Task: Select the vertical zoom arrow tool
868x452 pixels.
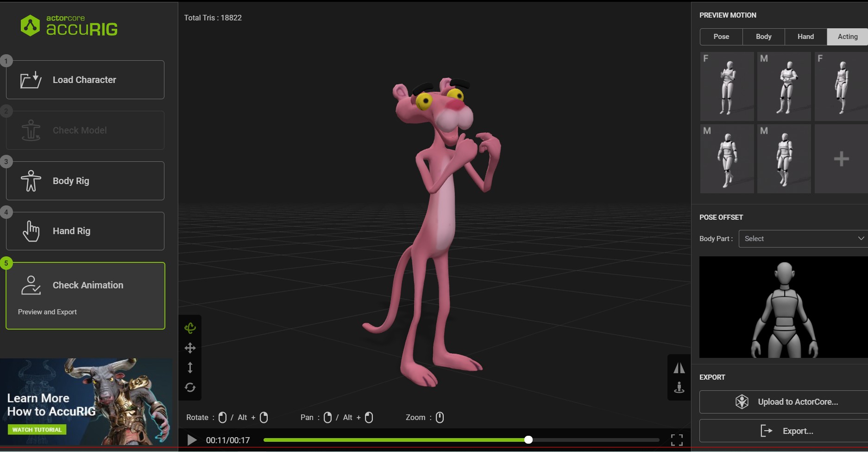Action: pyautogui.click(x=190, y=368)
